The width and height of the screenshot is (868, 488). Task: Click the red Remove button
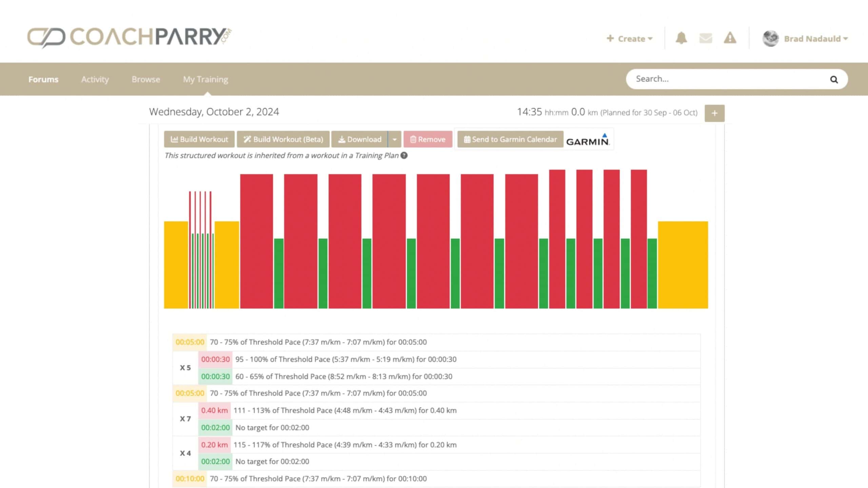click(x=428, y=140)
